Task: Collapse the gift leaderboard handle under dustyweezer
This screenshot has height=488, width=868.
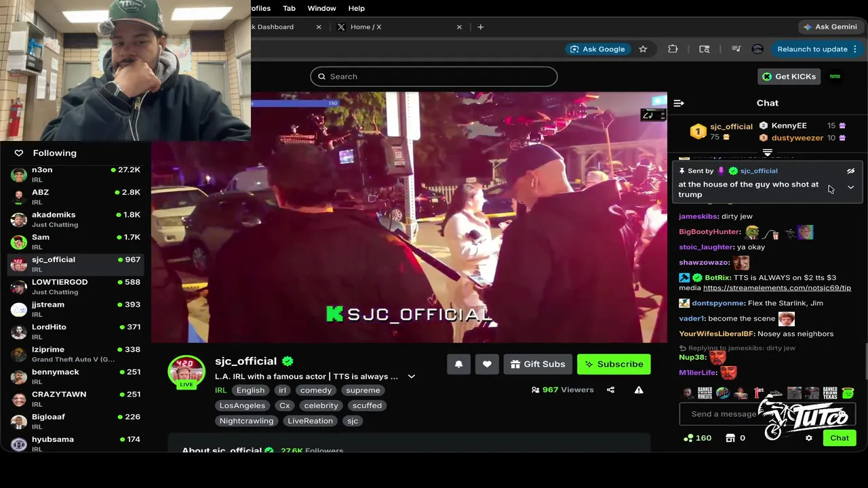Action: [x=768, y=153]
